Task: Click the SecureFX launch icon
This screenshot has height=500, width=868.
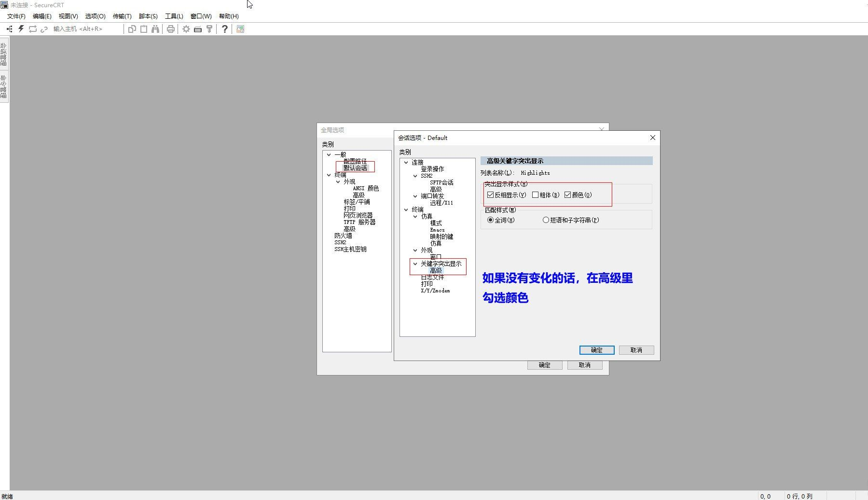Action: click(x=240, y=29)
